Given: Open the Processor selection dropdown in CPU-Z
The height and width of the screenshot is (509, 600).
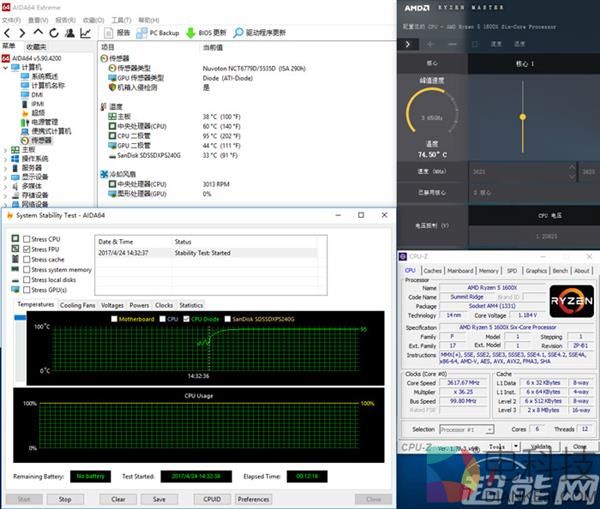Looking at the screenshot, I should tap(467, 429).
